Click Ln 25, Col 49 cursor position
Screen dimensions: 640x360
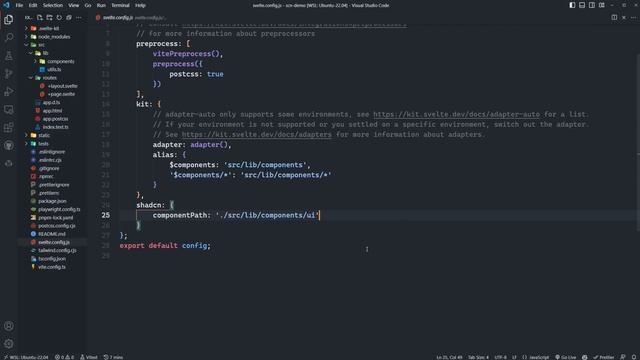pyautogui.click(x=449, y=357)
